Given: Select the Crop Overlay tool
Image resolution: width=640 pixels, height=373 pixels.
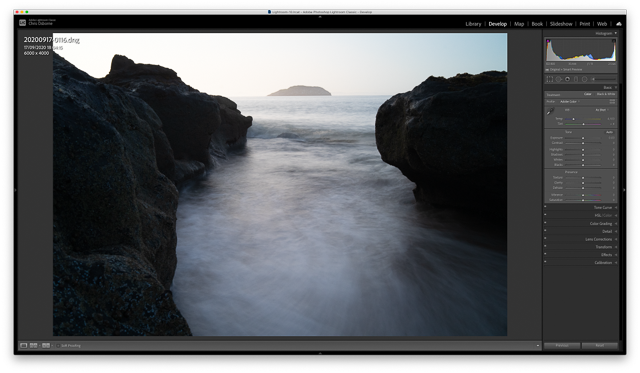Looking at the screenshot, I should (550, 79).
